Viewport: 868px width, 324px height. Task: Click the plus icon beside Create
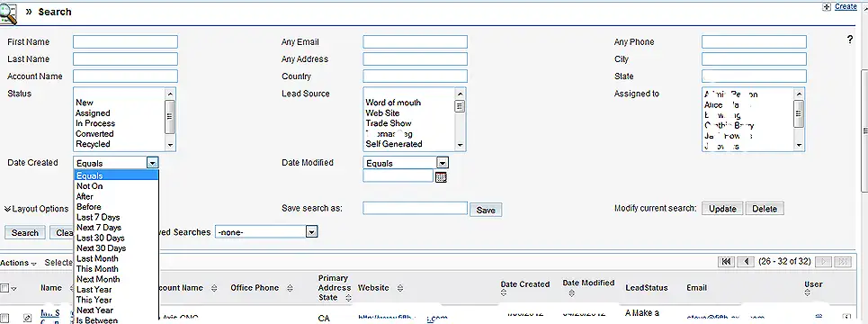coord(827,6)
